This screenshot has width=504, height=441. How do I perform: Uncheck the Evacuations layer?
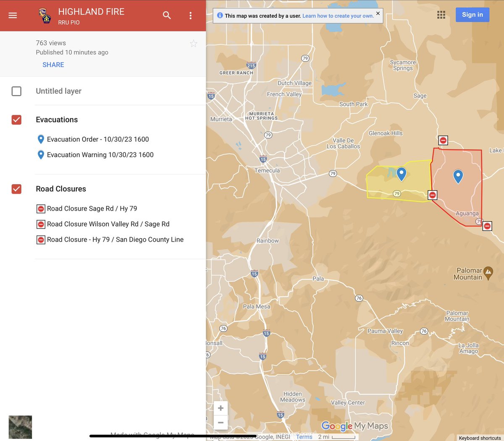[x=16, y=120]
